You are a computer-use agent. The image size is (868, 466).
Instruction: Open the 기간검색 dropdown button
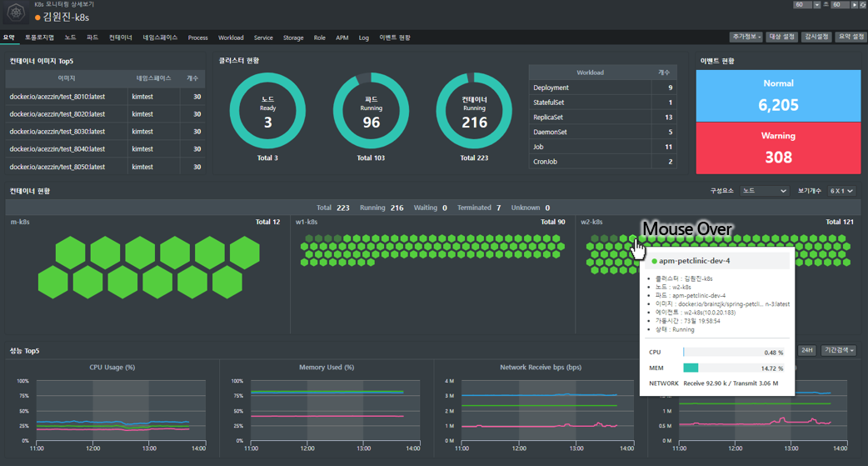click(839, 350)
